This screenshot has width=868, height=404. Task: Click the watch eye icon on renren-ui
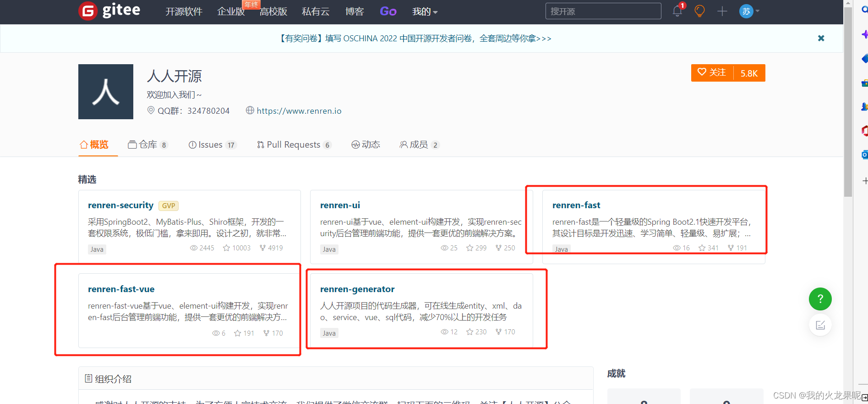click(444, 248)
